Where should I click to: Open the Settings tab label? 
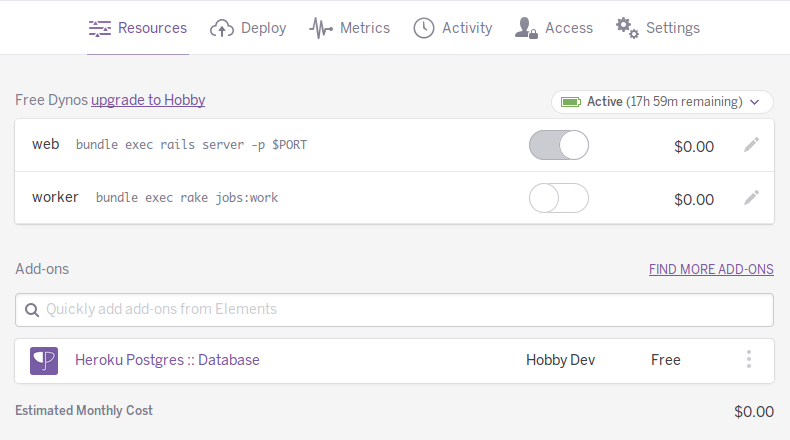pos(672,28)
